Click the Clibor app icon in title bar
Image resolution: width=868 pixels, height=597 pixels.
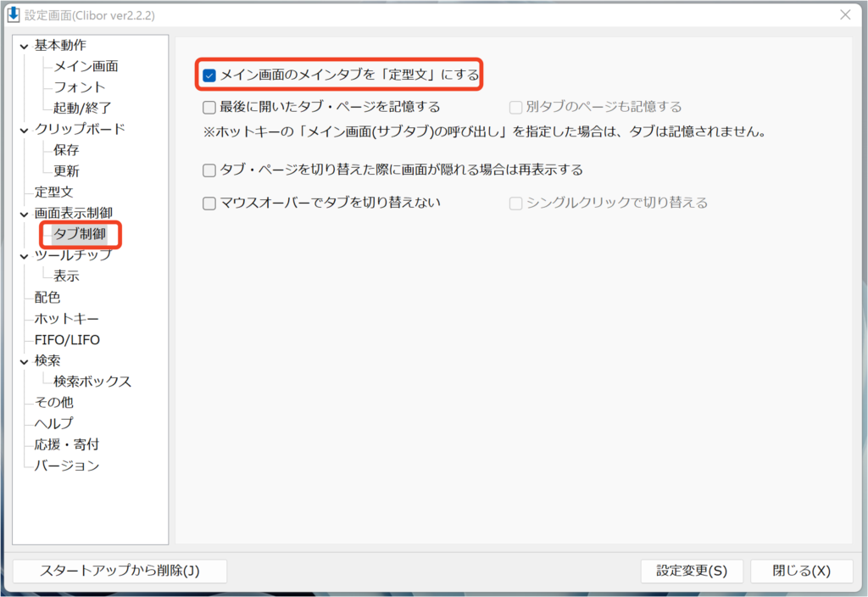tap(14, 15)
